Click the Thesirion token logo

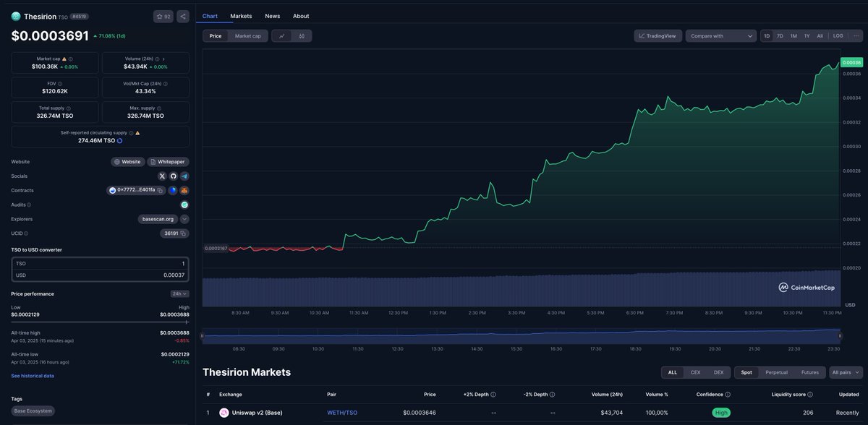tap(16, 16)
